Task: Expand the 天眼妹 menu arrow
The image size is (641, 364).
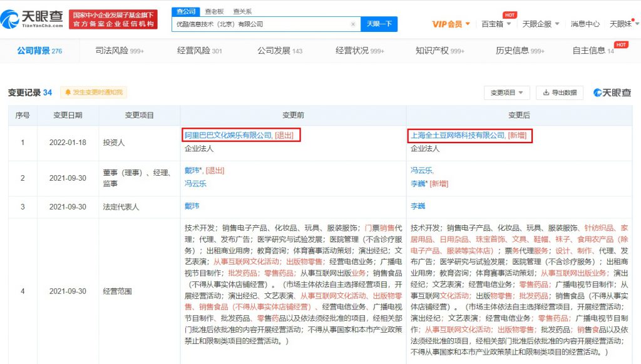Action: pos(637,24)
